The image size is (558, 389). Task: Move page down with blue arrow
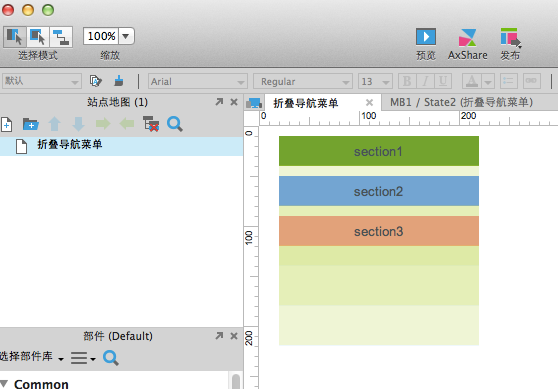78,124
